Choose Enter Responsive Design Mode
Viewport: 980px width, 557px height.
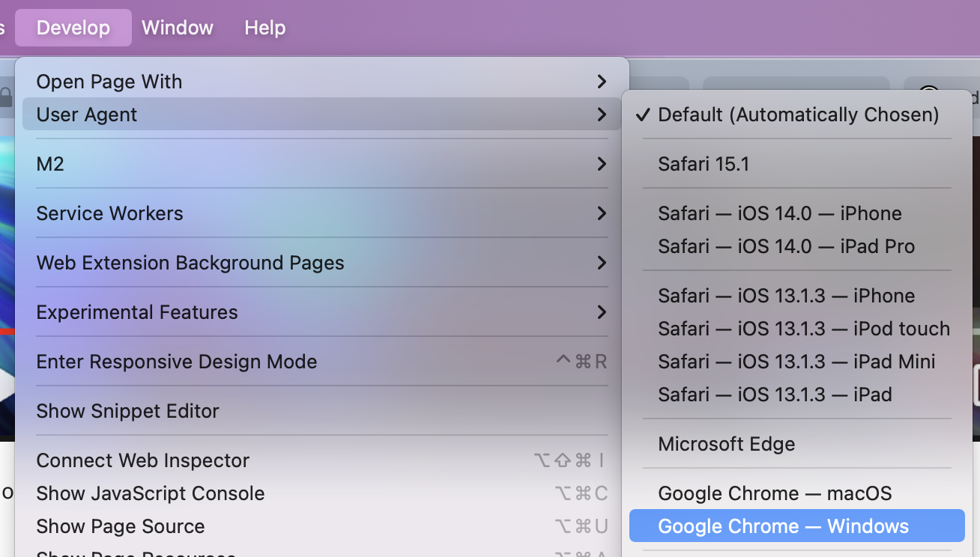pyautogui.click(x=321, y=362)
